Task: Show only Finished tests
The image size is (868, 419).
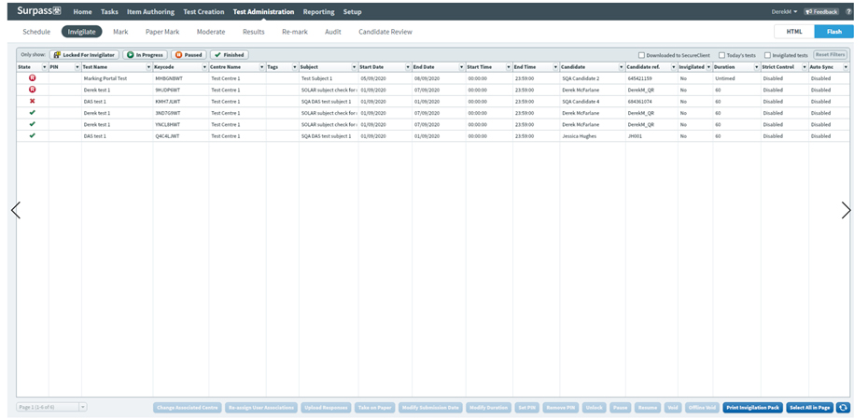Action: [230, 55]
